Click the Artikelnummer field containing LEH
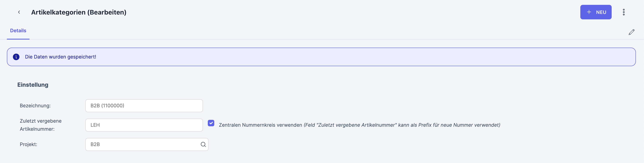 point(144,125)
